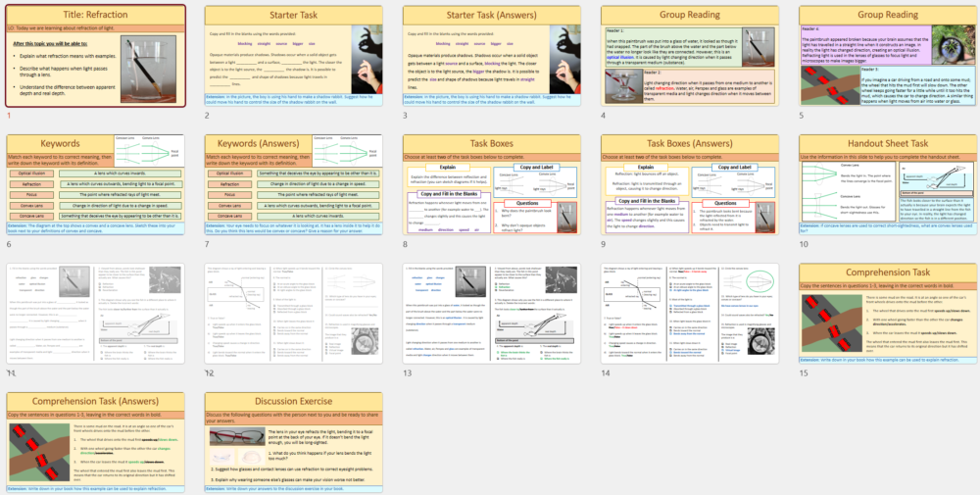Select the Handout Sheet Task slide
This screenshot has width=980, height=495.
tap(888, 184)
